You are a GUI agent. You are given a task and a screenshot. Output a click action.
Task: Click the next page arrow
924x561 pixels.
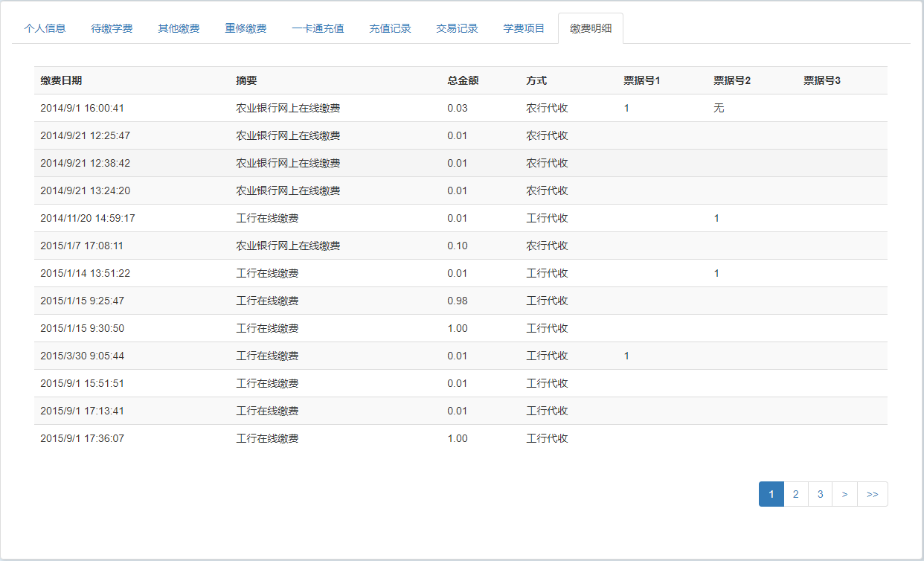coord(844,494)
